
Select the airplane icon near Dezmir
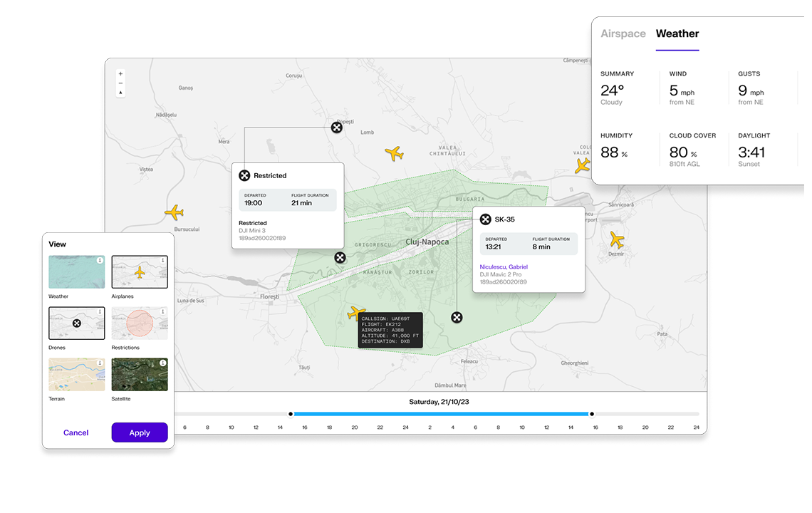pyautogui.click(x=616, y=239)
